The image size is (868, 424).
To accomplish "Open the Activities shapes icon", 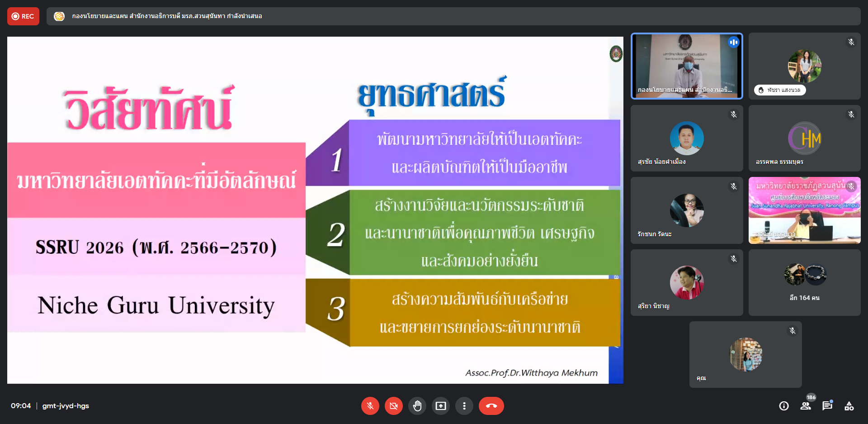I will (x=849, y=406).
